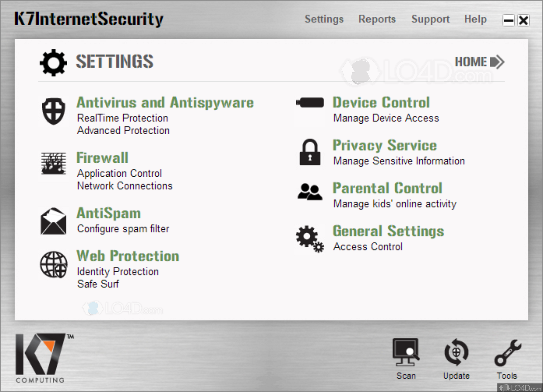Click the General Settings gears icon

point(310,238)
